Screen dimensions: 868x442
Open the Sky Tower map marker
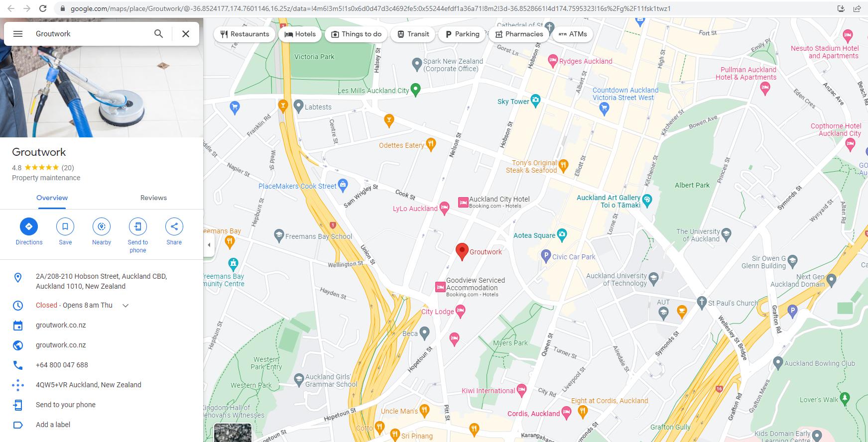535,101
